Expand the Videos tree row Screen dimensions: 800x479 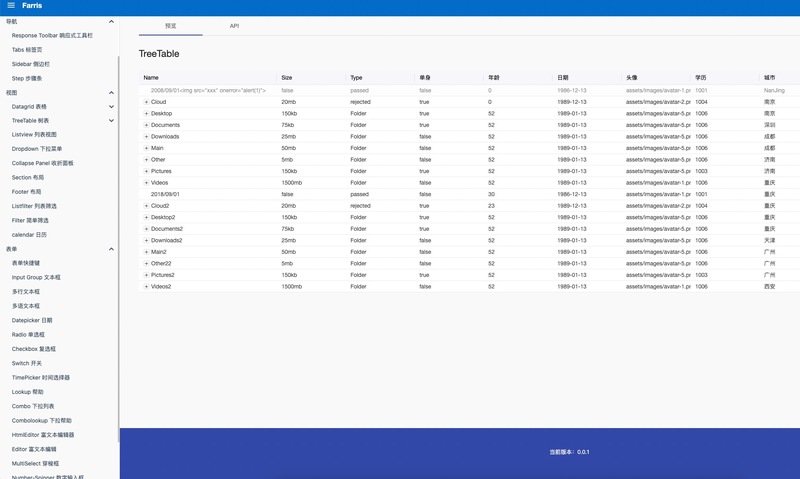click(x=146, y=183)
